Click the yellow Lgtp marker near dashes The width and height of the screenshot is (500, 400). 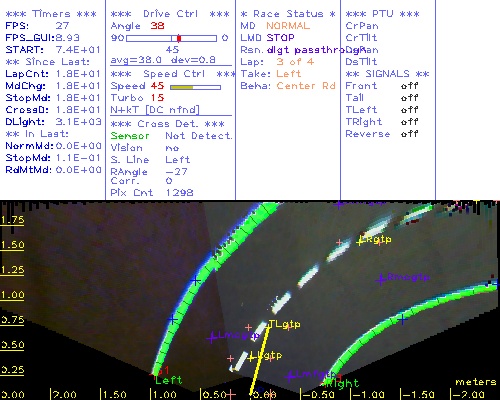[251, 358]
